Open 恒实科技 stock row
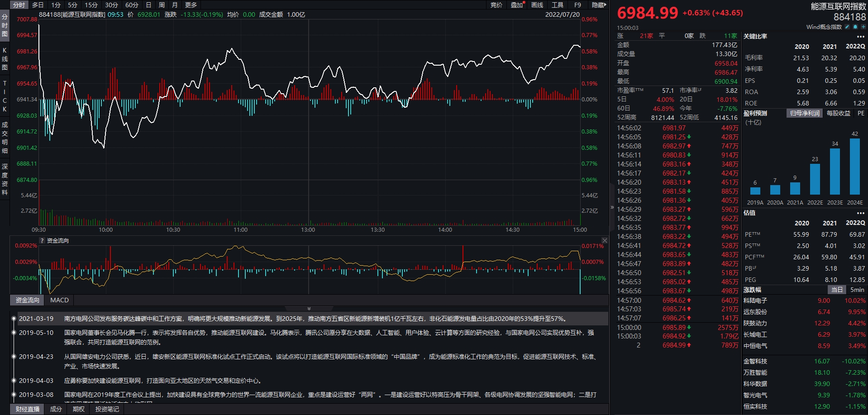This screenshot has width=868, height=415. point(805,406)
